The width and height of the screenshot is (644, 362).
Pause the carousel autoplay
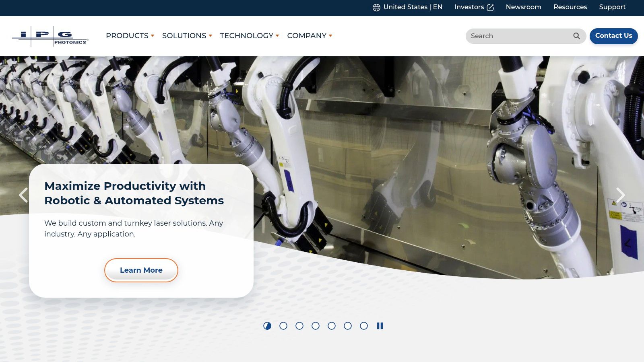click(380, 326)
